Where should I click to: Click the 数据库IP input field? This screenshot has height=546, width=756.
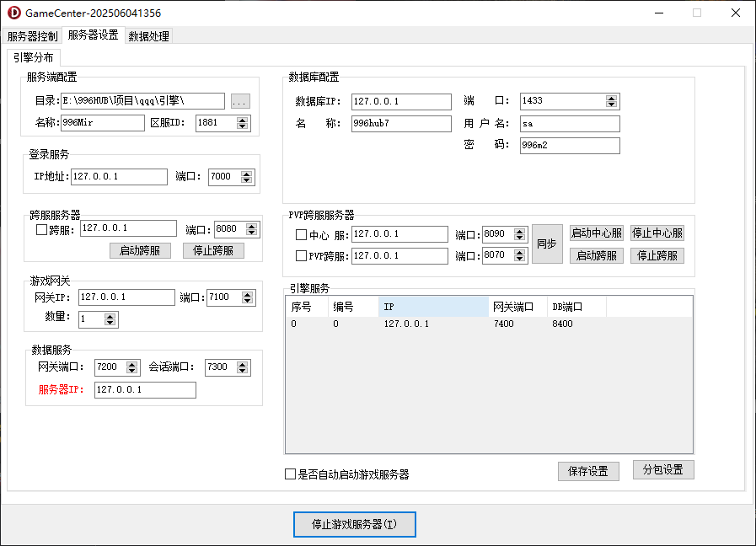[401, 102]
